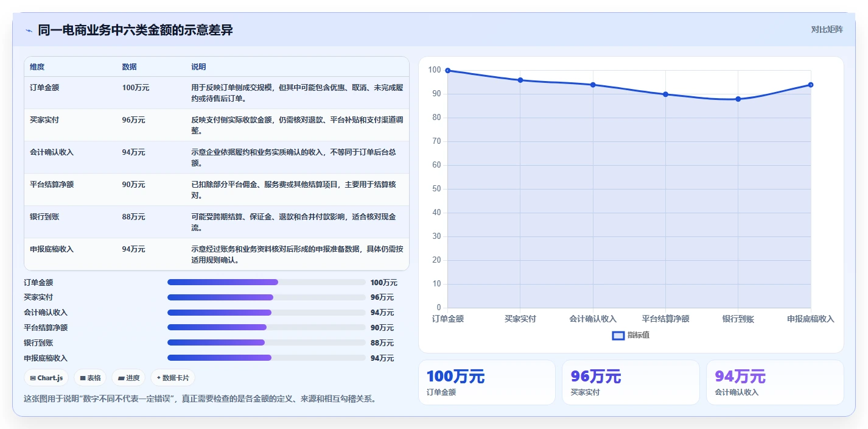
Task: Select the 进度 chip
Action: point(128,378)
